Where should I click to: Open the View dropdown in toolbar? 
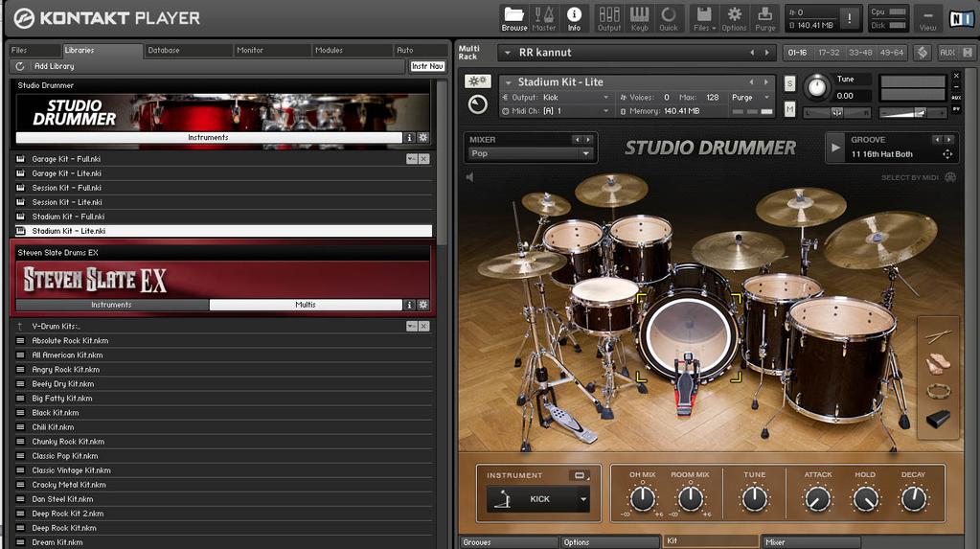pos(927,18)
